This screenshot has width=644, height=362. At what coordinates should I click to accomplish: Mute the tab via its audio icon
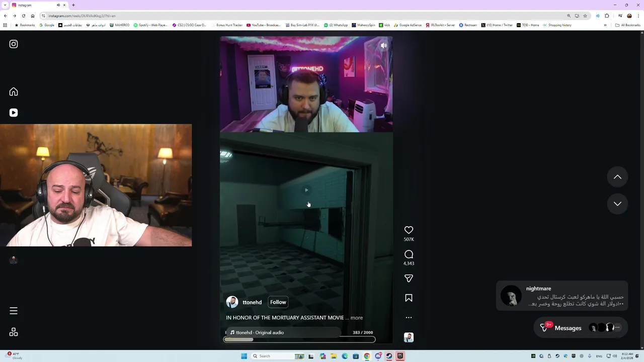pyautogui.click(x=58, y=5)
